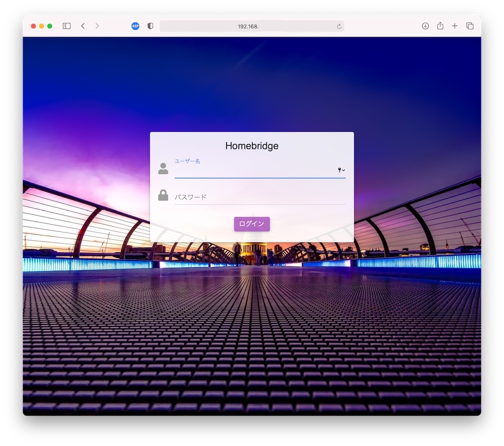Toggle the Safari sidebar panel
Screen dimensions: 504x446
[x=67, y=26]
